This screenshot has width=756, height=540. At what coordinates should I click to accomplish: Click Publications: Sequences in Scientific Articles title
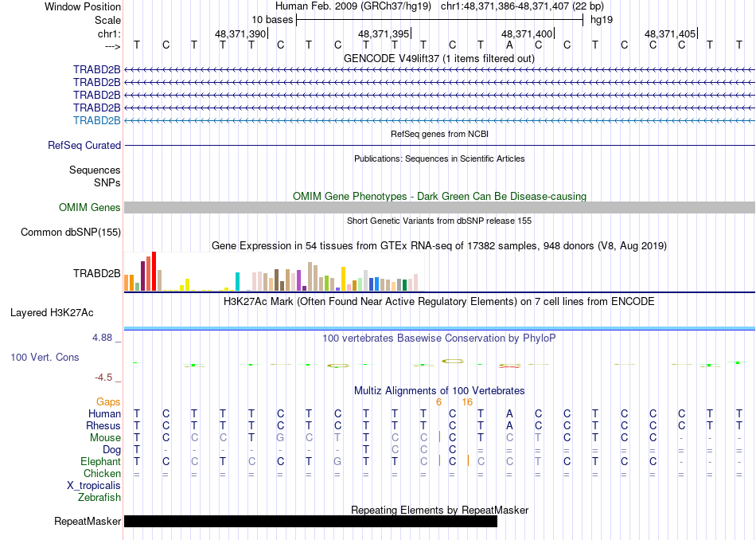[x=439, y=158]
